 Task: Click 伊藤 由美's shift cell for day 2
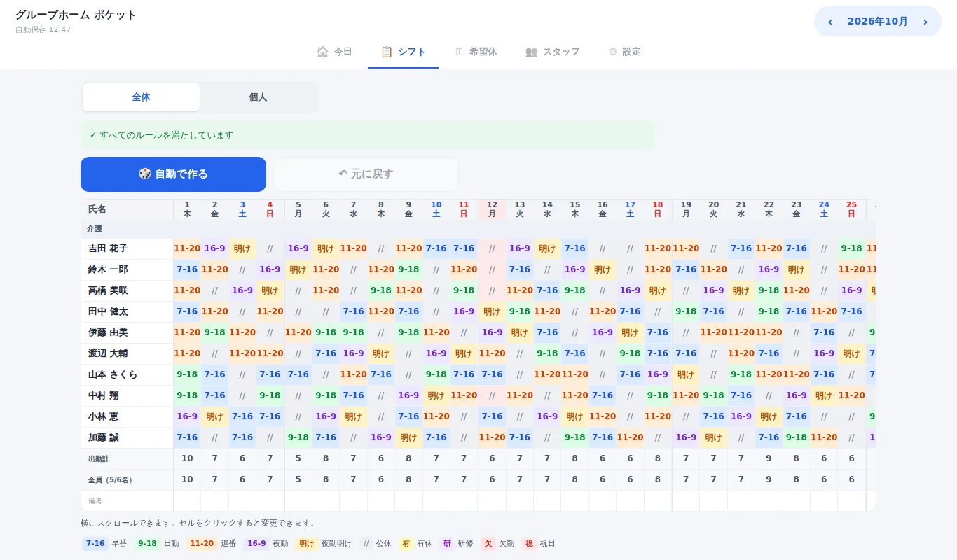(x=214, y=332)
